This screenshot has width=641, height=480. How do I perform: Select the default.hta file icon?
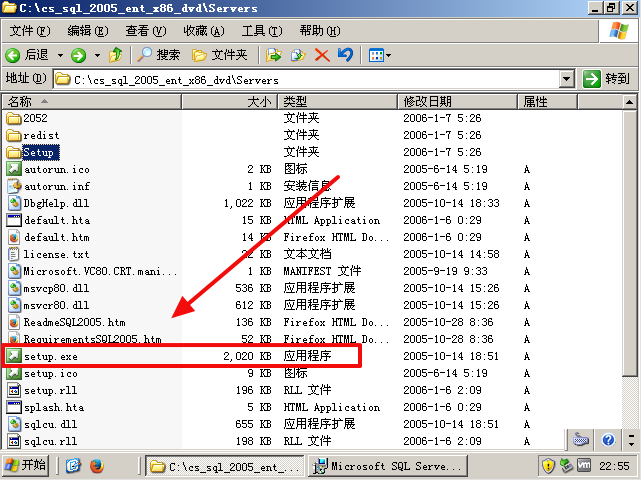coord(13,220)
